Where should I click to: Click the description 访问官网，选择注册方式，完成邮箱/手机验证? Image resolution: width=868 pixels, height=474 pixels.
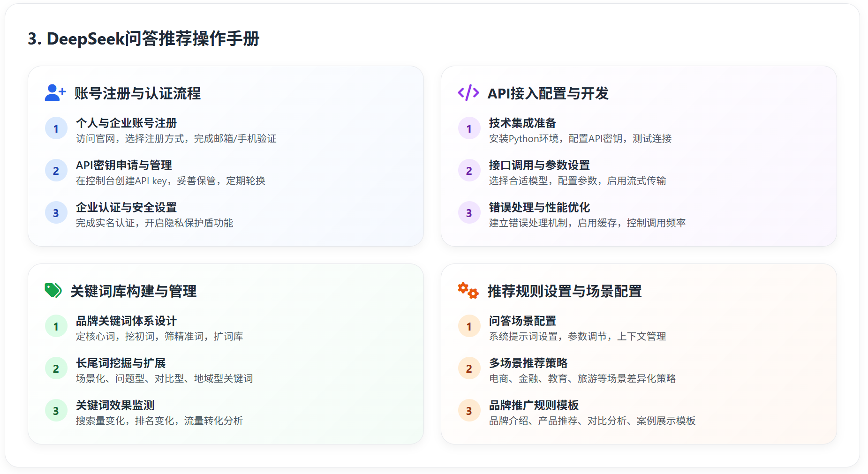tap(176, 139)
